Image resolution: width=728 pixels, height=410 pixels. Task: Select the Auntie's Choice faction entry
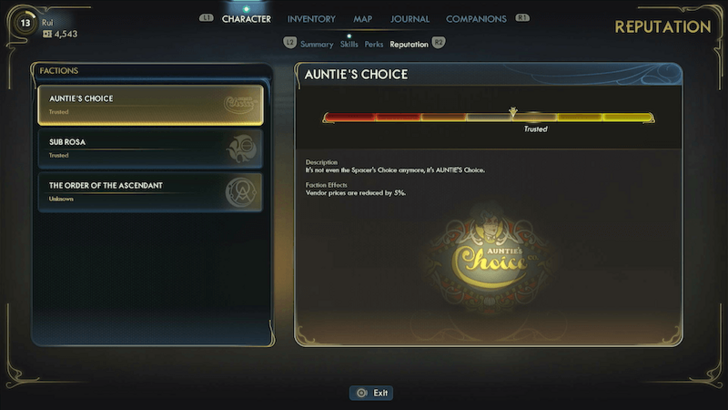150,105
